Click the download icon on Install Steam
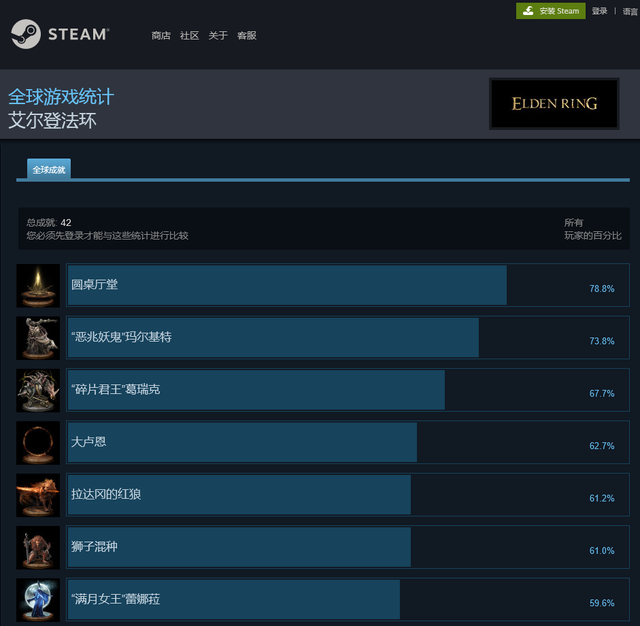The image size is (640, 626). [528, 11]
